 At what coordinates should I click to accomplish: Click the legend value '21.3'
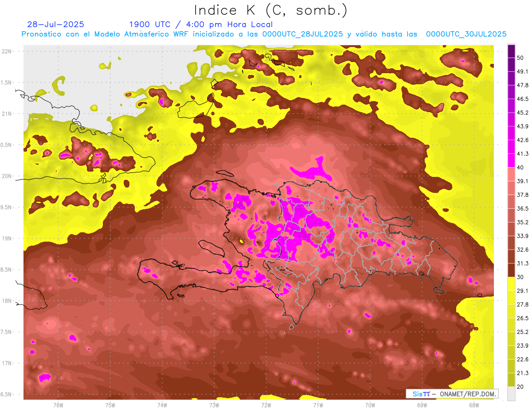pos(522,373)
